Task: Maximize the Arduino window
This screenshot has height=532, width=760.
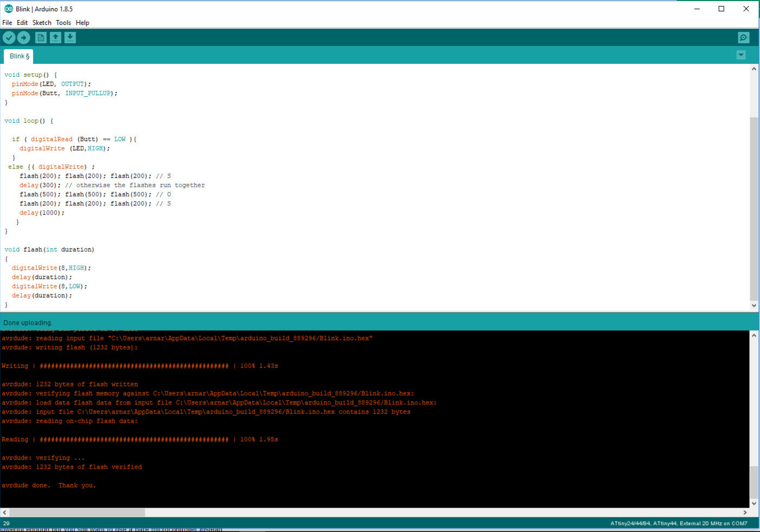Action: (722, 9)
